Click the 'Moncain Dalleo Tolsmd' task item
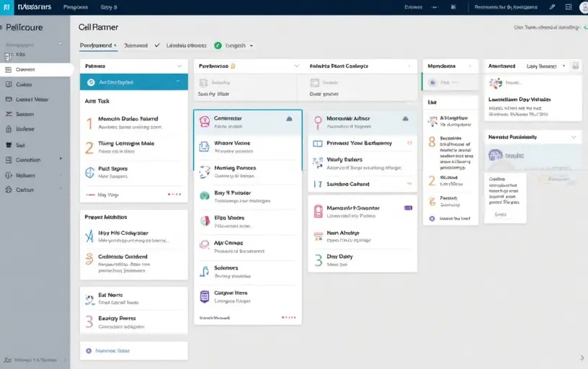 [134, 123]
